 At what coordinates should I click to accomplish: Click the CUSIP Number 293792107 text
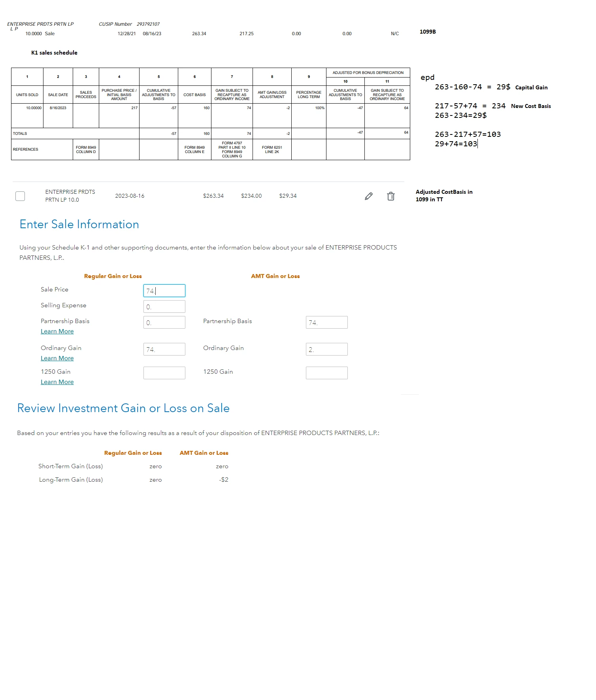[129, 24]
